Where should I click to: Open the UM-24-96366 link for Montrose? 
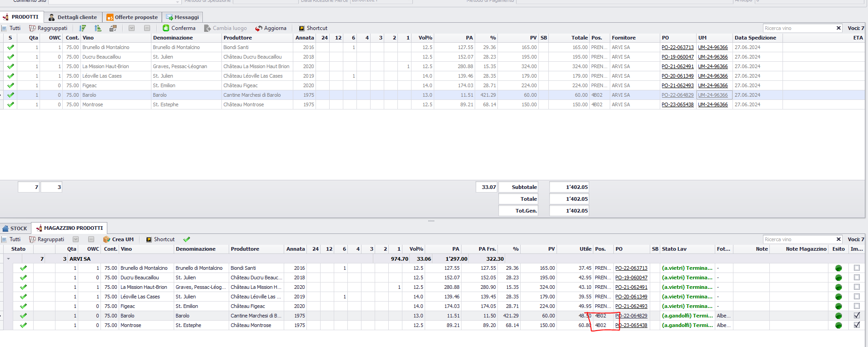pos(712,104)
